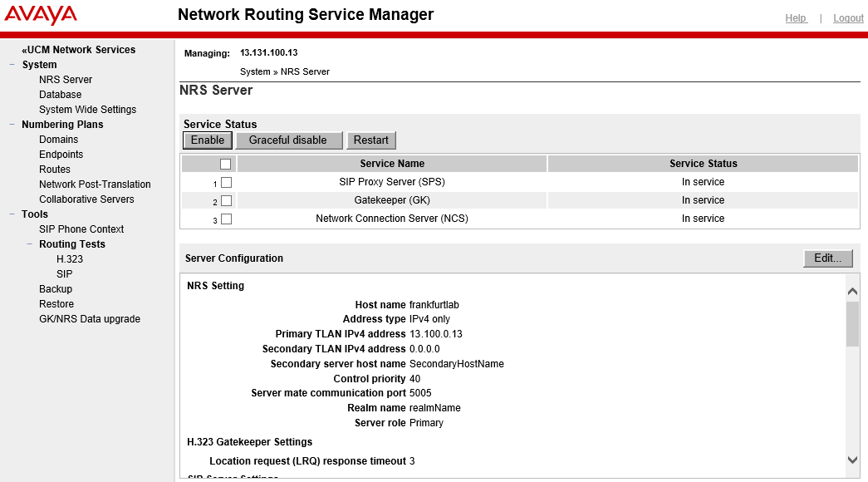Check the SIP Proxy Server (SPS) checkbox
The height and width of the screenshot is (482, 868).
click(x=227, y=182)
